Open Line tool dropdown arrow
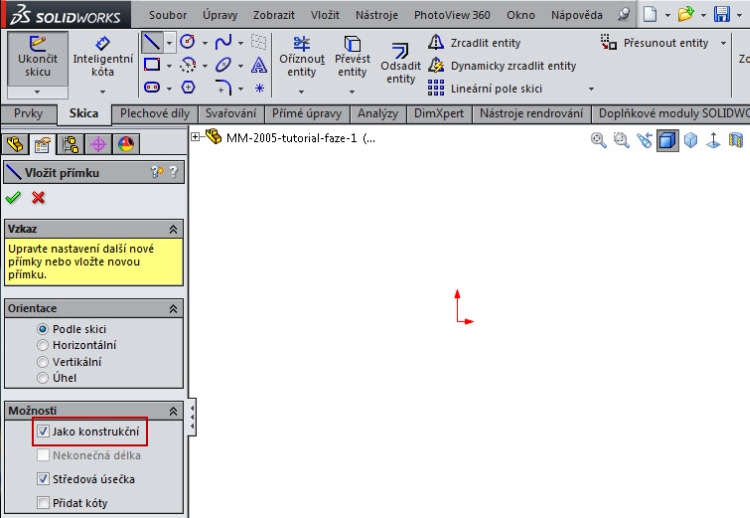 pos(169,43)
